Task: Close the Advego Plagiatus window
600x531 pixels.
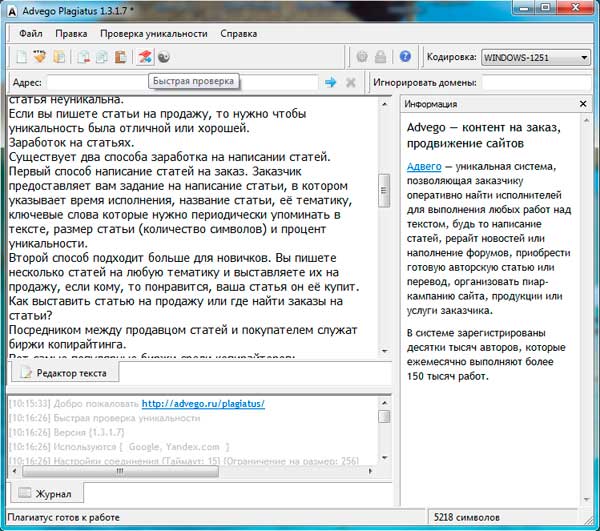Action: 576,8
